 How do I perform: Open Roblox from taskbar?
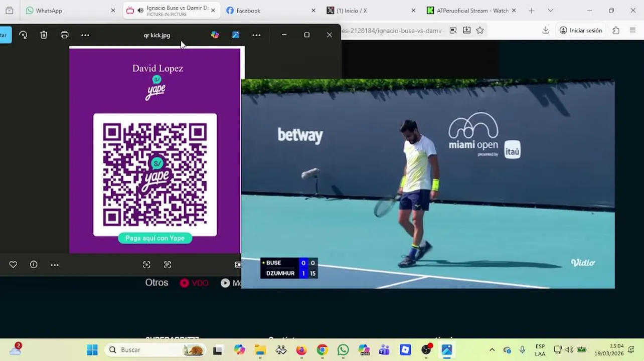tap(405, 350)
